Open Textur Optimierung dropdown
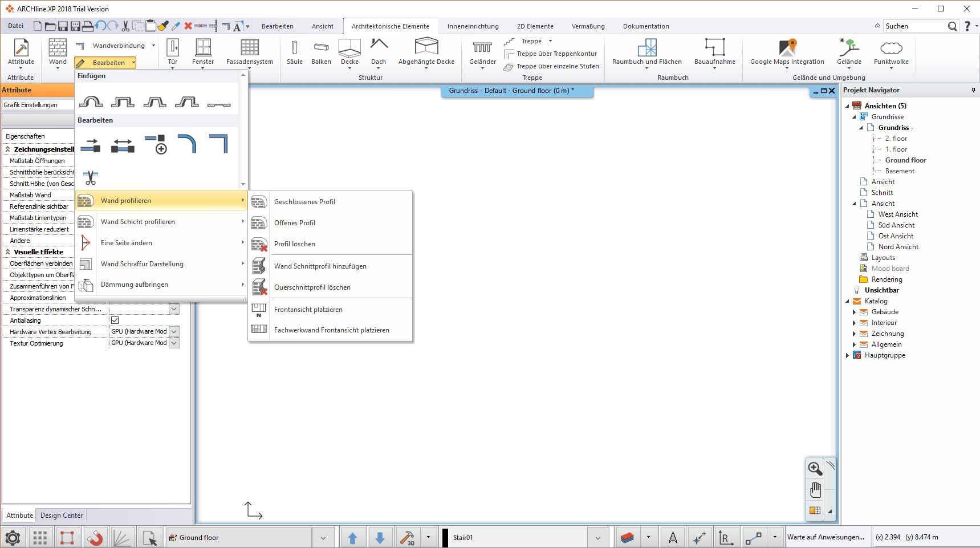980x548 pixels. click(x=174, y=343)
